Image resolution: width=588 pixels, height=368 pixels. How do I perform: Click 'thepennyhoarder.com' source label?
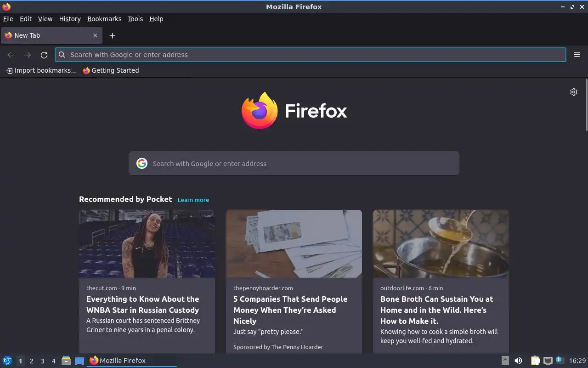coord(263,288)
